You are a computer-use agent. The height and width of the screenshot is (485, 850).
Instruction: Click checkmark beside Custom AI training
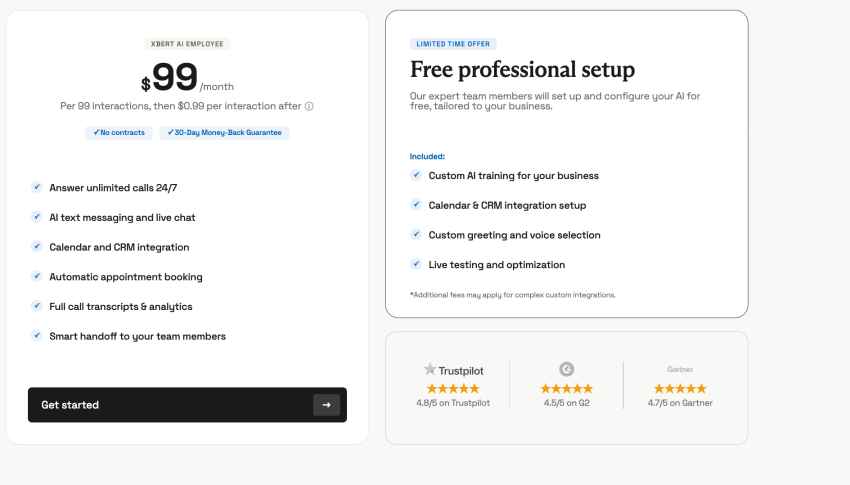(x=416, y=175)
